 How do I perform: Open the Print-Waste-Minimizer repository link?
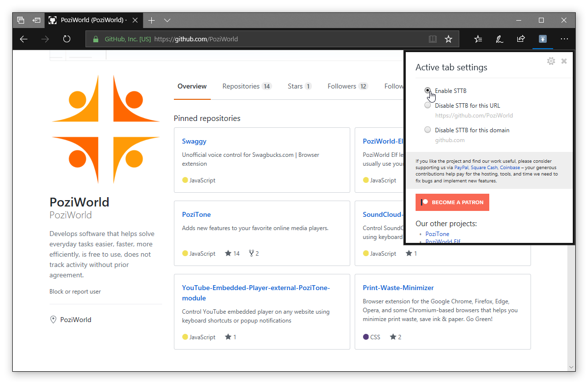(x=398, y=288)
